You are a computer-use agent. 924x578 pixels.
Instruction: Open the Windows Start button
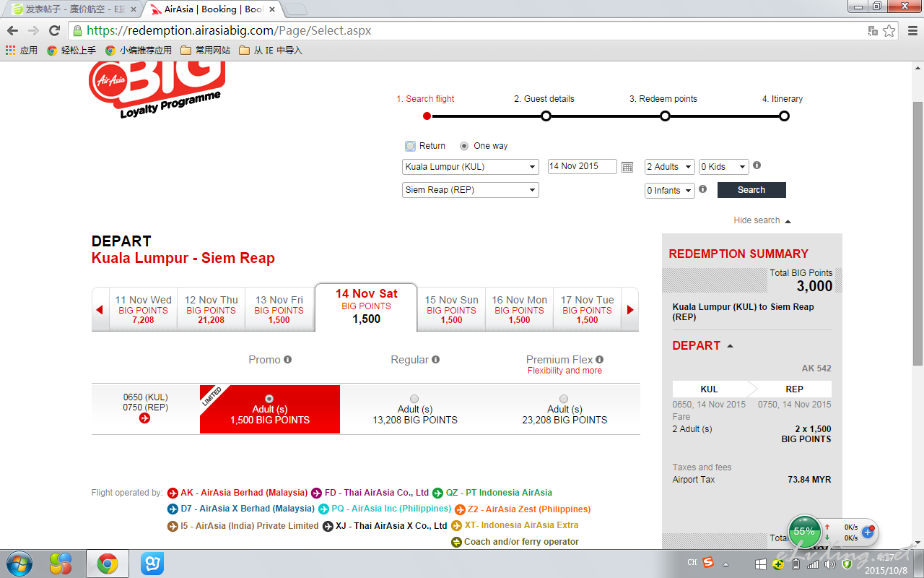coord(19,564)
